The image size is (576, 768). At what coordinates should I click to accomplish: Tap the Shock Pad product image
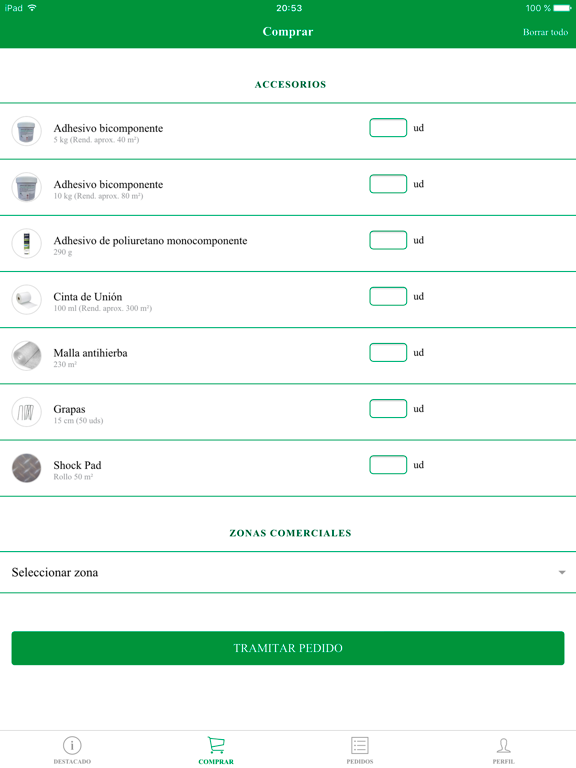coord(26,468)
